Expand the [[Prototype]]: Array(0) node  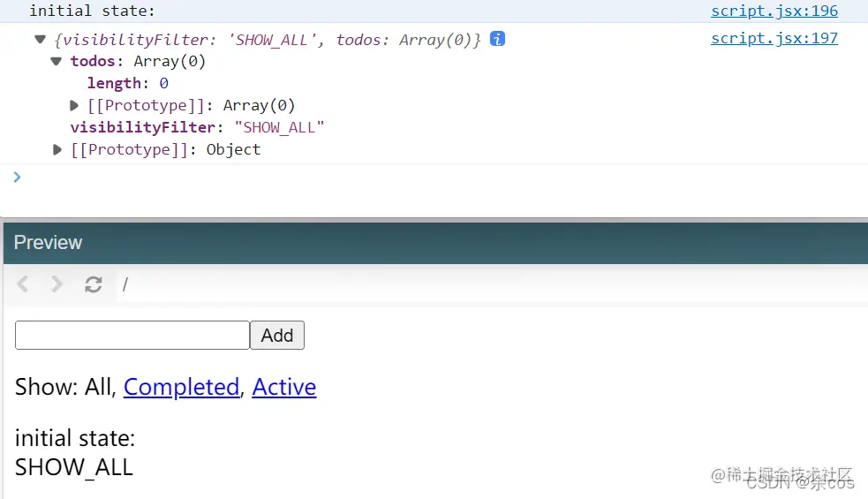pos(73,105)
